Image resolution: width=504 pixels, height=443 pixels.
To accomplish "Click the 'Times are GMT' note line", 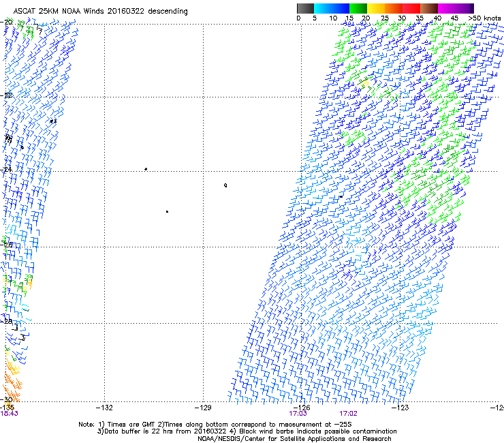I will coord(215,425).
